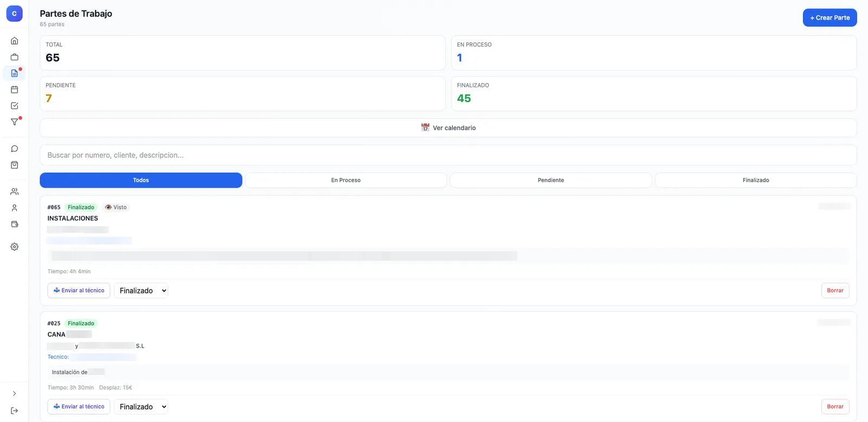
Task: Open the home icon in sidebar
Action: (15, 41)
